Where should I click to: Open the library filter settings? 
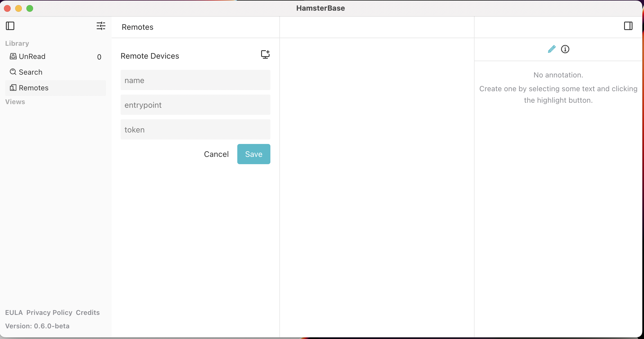(101, 26)
